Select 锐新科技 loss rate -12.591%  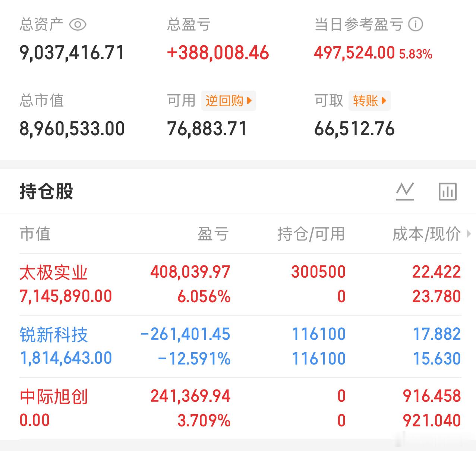[194, 359]
